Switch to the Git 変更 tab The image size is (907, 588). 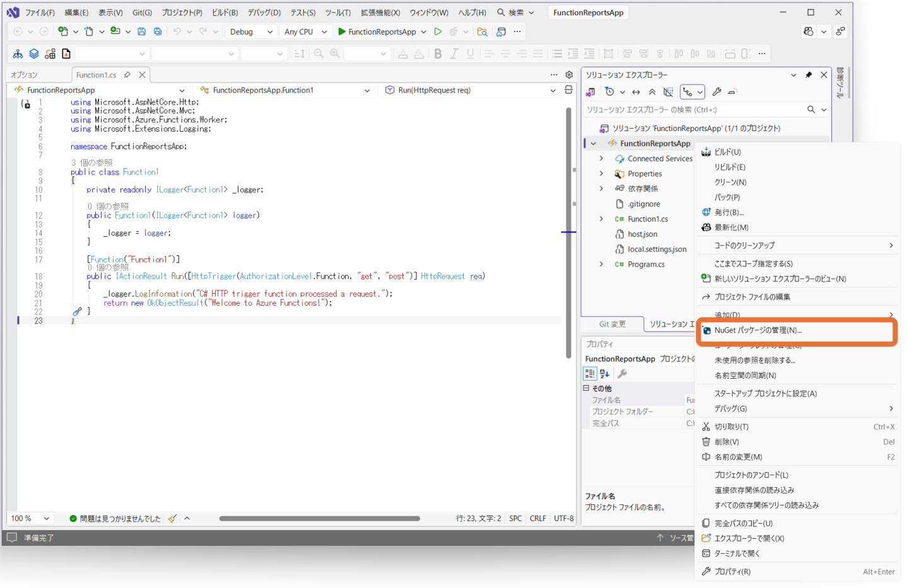[611, 324]
